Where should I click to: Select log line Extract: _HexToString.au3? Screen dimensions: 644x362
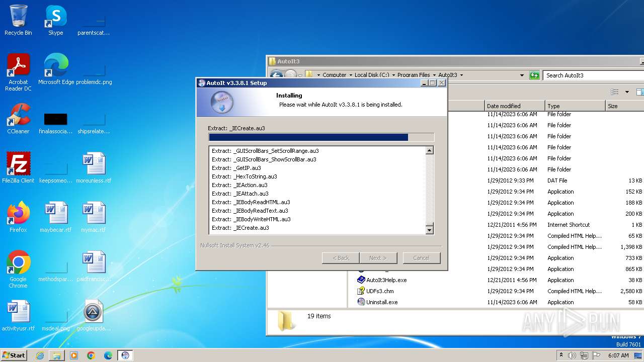point(245,176)
